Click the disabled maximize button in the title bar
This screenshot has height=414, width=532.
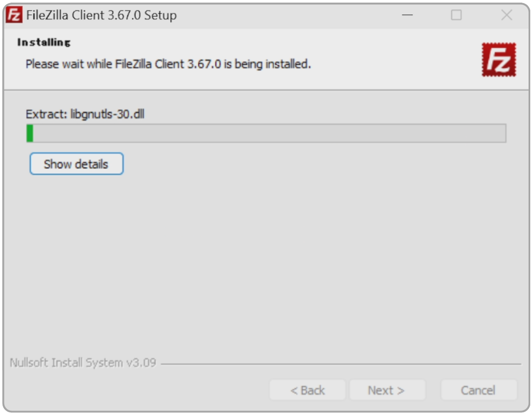(456, 16)
